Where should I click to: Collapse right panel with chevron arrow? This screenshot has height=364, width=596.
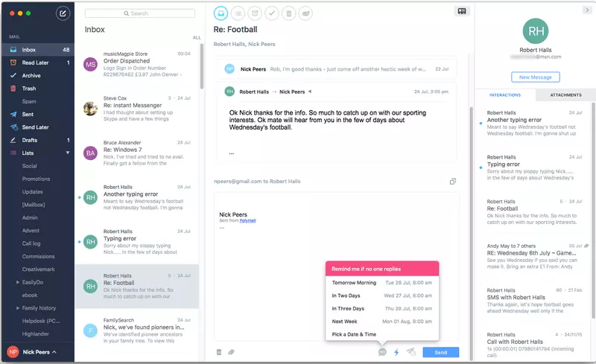(587, 10)
